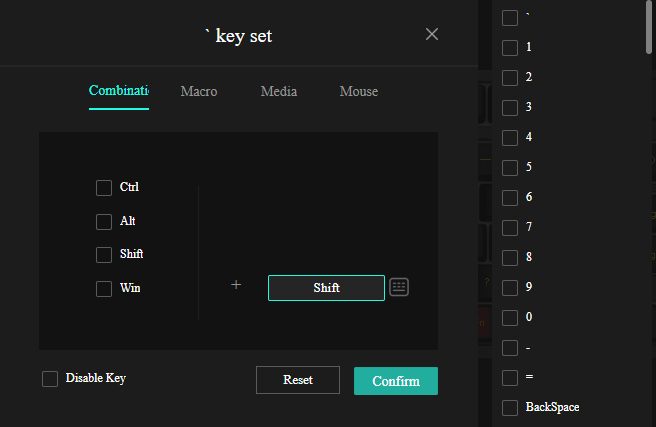Confirm the key set changes

pos(396,381)
